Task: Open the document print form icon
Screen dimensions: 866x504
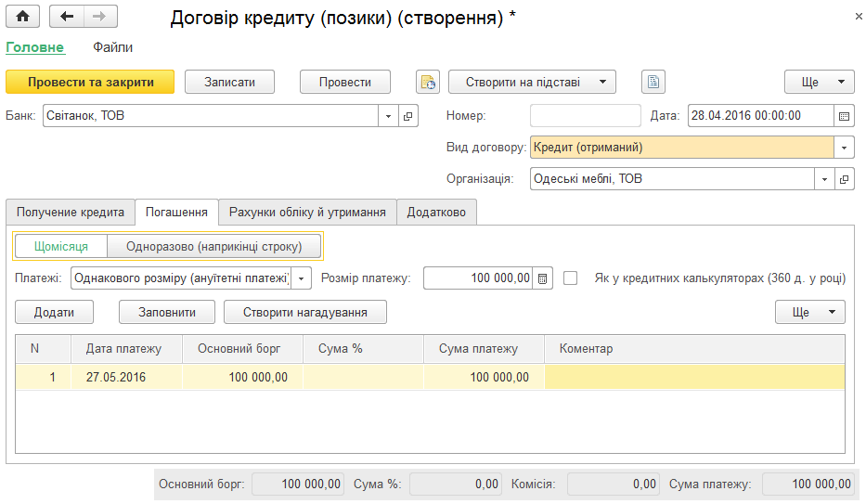Action: 653,83
